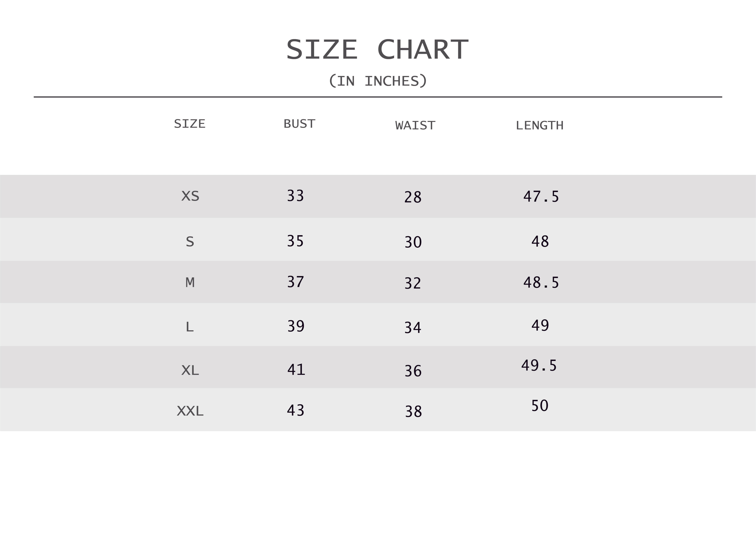
Task: Select the waist value 34
Action: coord(413,327)
